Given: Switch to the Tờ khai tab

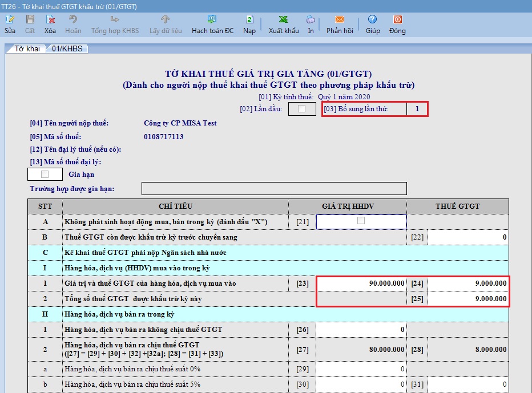Looking at the screenshot, I should click(x=27, y=49).
